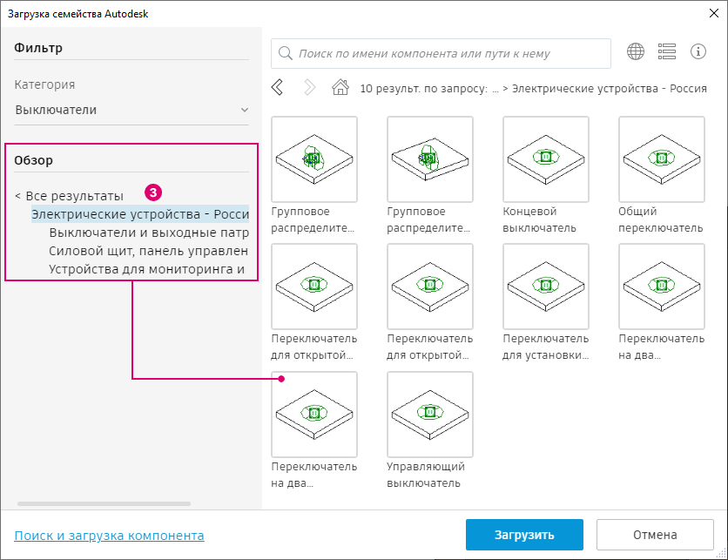Open the Категория dropdown (Выключатели)
Viewport: 728px width, 560px height.
coord(131,110)
